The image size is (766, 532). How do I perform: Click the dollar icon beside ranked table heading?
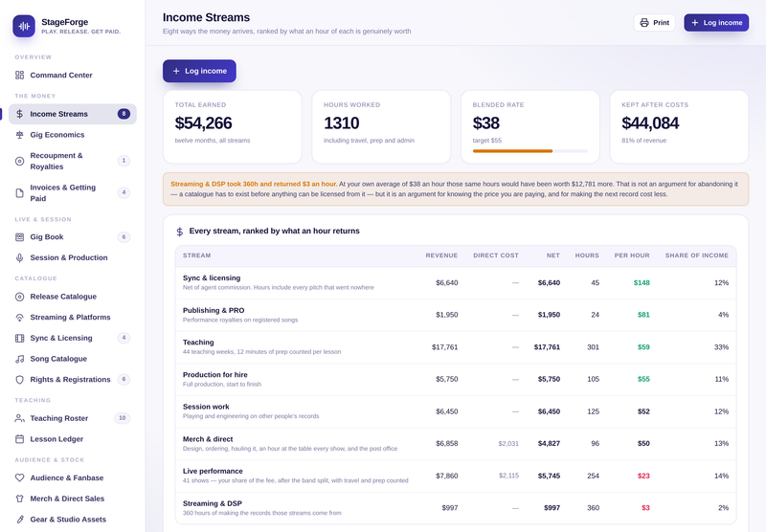click(x=180, y=232)
